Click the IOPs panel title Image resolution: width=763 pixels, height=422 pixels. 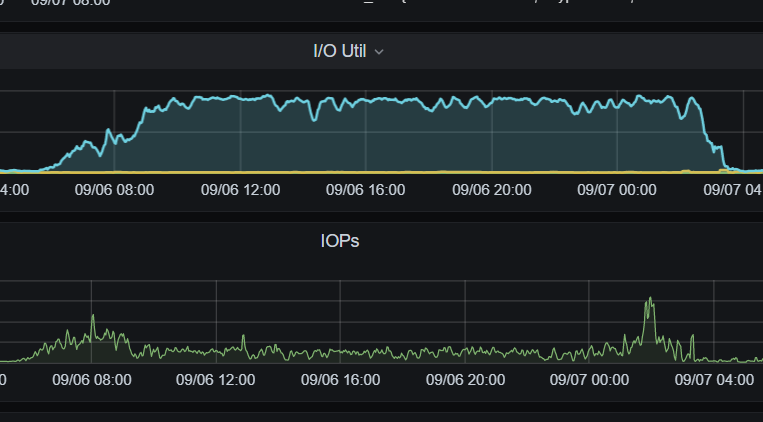[x=340, y=241]
